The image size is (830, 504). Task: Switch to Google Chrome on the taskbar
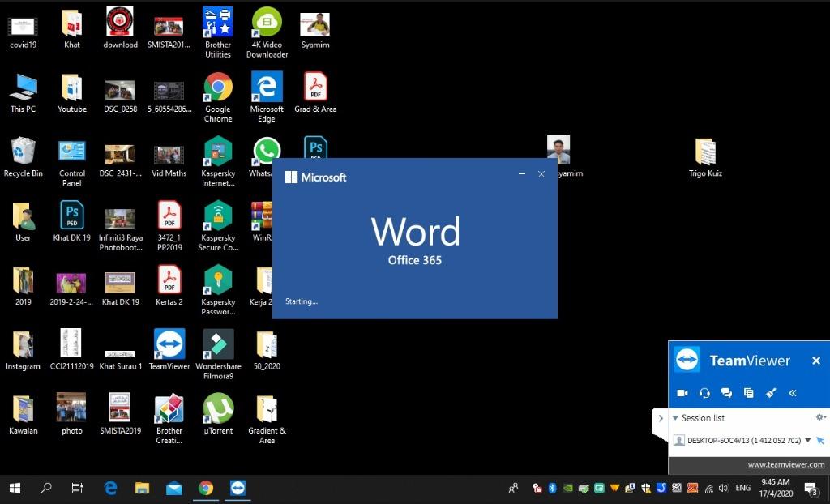(x=206, y=488)
